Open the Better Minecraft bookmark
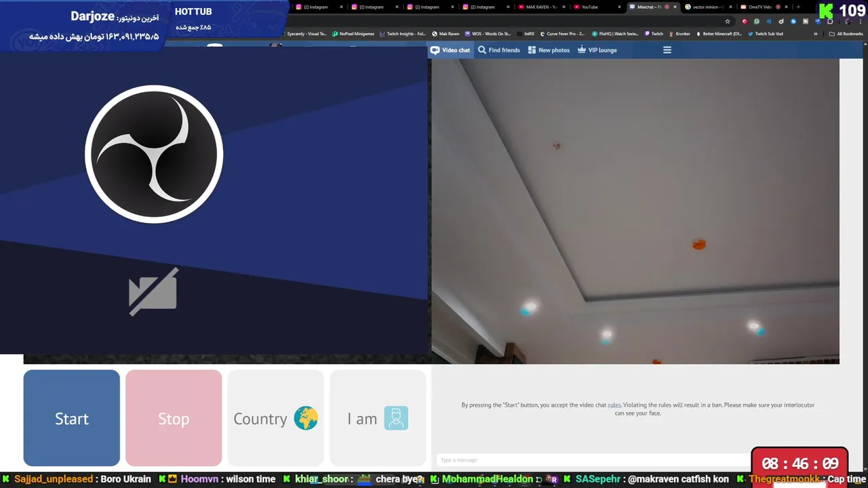Image resolution: width=868 pixels, height=488 pixels. [x=719, y=33]
